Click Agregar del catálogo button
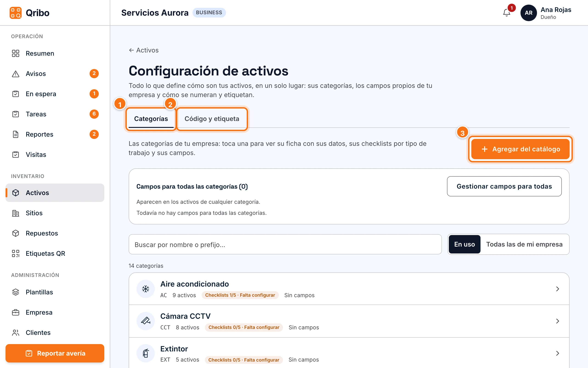This screenshot has height=368, width=588. (x=520, y=149)
